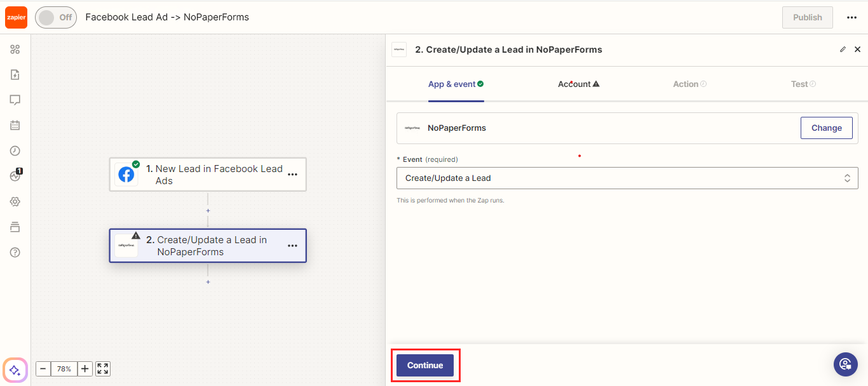This screenshot has height=386, width=868.
Task: Switch to Account tab
Action: point(579,84)
